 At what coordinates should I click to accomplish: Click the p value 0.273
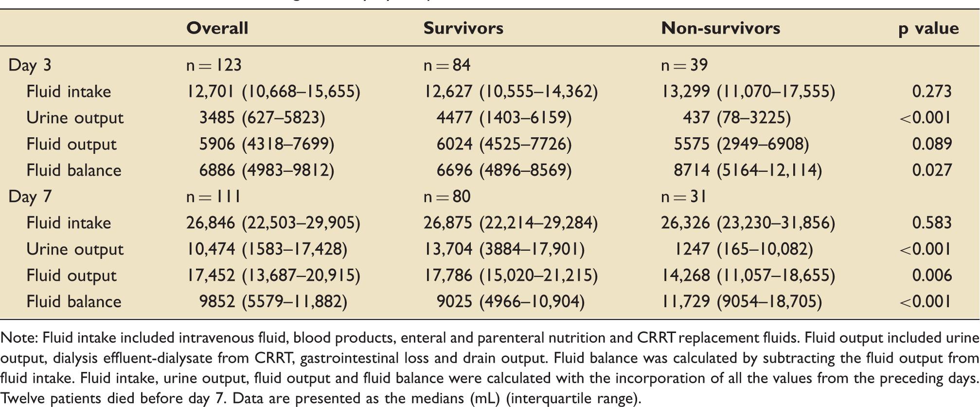[932, 92]
